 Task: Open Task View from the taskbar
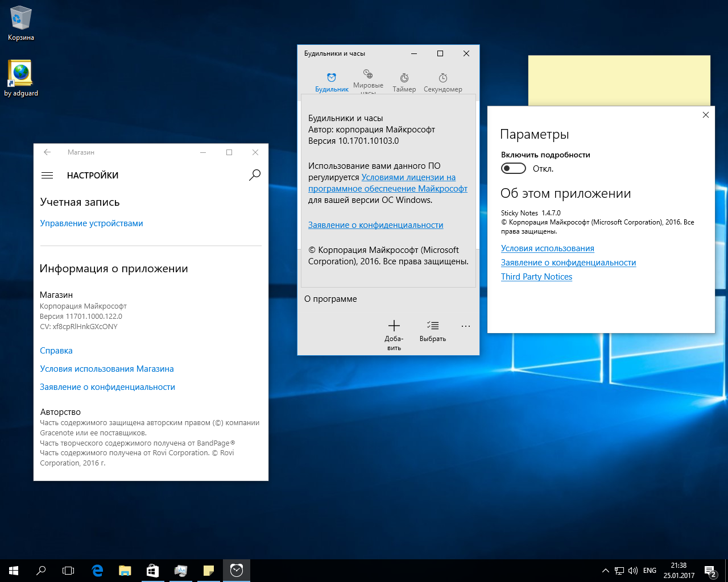tap(68, 571)
